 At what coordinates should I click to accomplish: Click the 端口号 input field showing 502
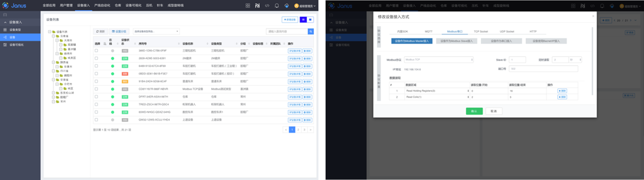click(x=543, y=69)
